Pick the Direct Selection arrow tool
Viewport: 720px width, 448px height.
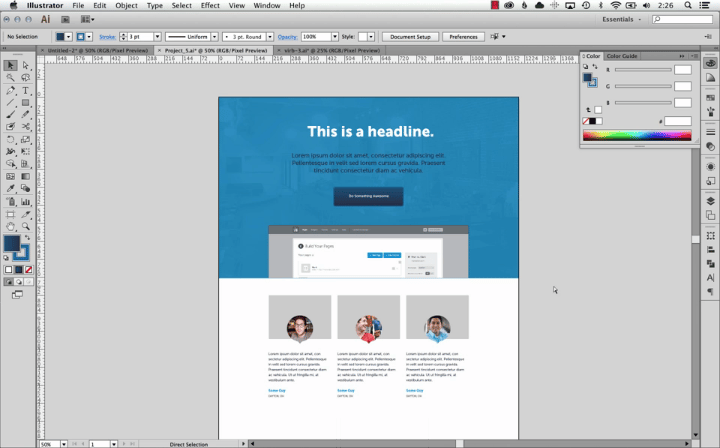click(25, 65)
